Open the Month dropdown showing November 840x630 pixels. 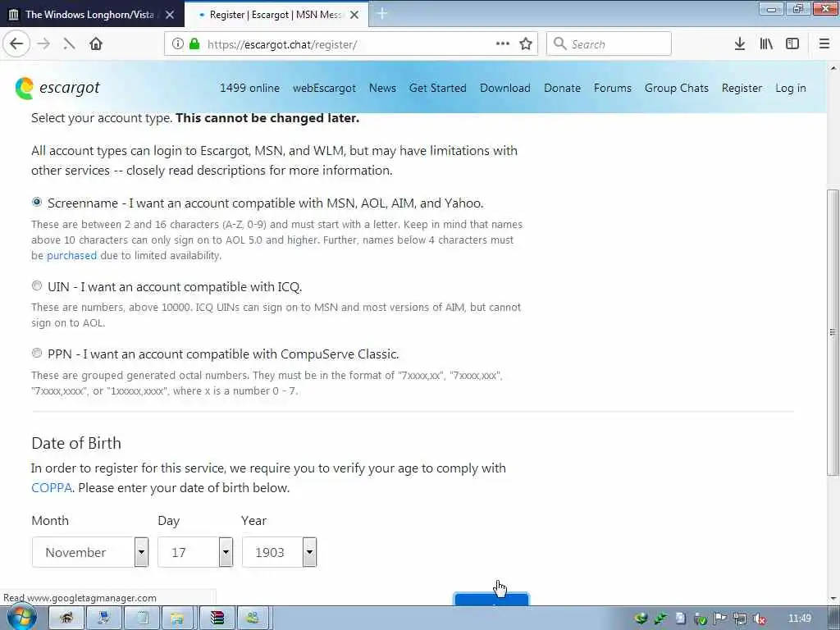click(x=90, y=552)
